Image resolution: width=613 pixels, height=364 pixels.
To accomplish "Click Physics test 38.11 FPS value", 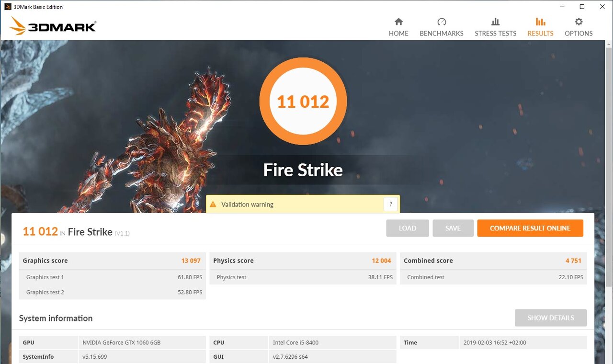I will click(x=381, y=277).
